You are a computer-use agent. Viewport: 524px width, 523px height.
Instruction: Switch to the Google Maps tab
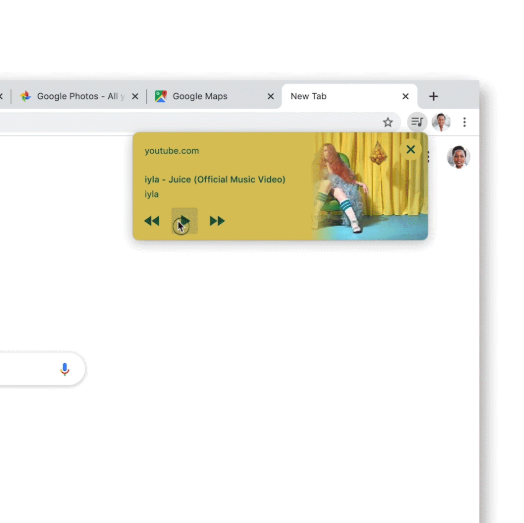click(214, 96)
